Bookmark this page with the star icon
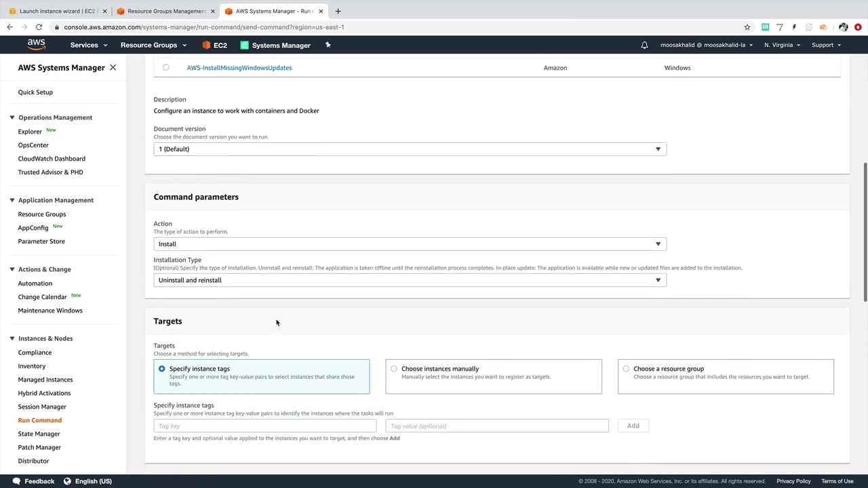The image size is (868, 488). 747,27
